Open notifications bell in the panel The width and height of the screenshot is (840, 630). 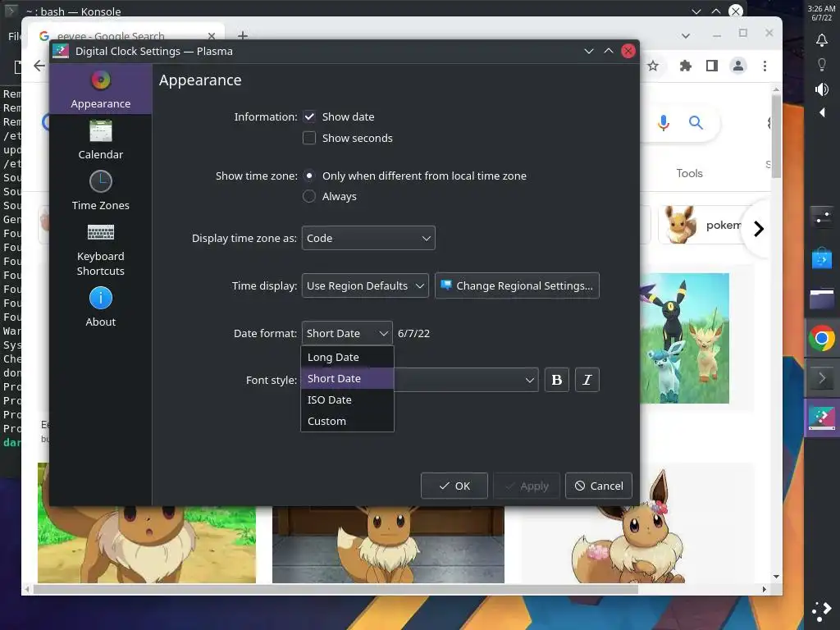[822, 40]
